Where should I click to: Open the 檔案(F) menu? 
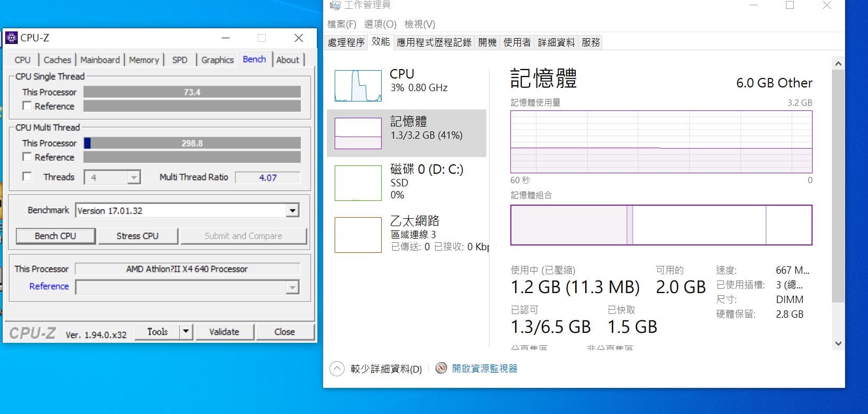[341, 25]
